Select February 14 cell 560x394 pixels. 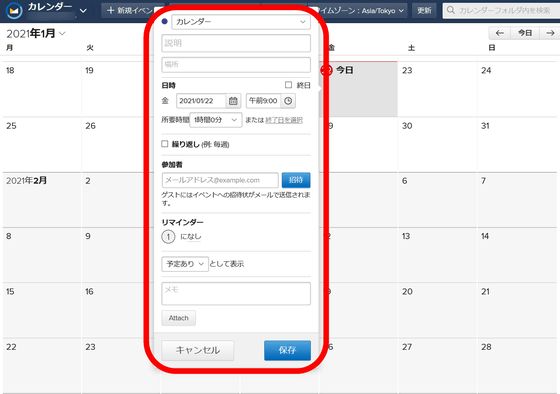point(517,255)
